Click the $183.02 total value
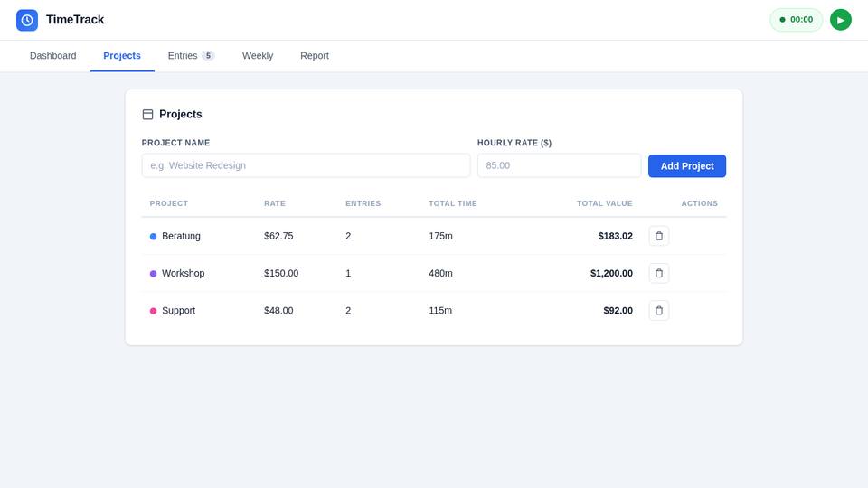Image resolution: width=868 pixels, height=488 pixels. coord(615,236)
